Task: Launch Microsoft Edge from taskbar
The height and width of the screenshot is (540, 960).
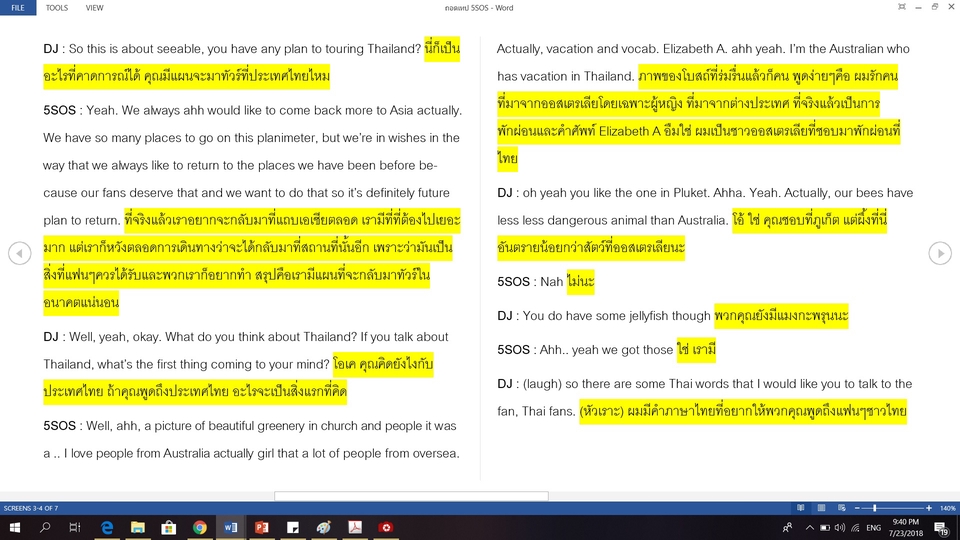Action: pos(107,527)
